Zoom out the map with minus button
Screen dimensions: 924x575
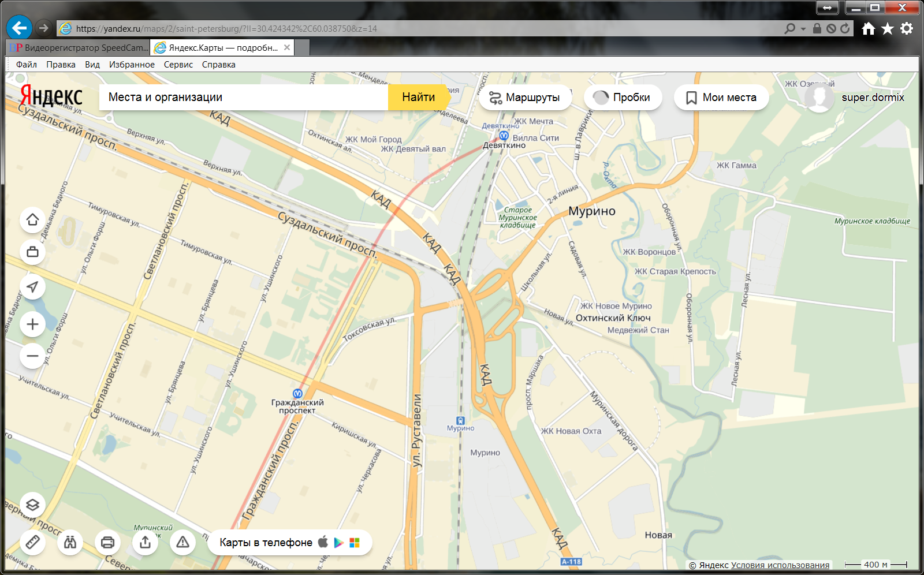32,356
